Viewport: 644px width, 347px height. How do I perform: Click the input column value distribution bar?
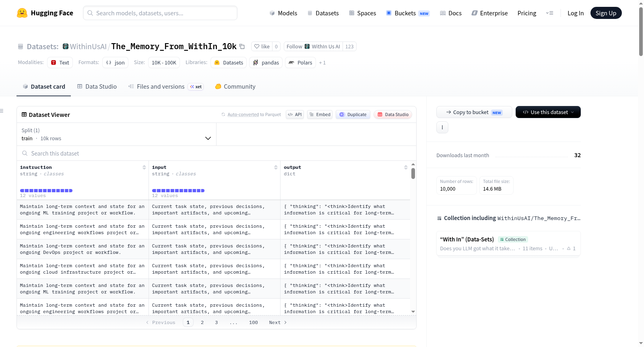point(178,191)
